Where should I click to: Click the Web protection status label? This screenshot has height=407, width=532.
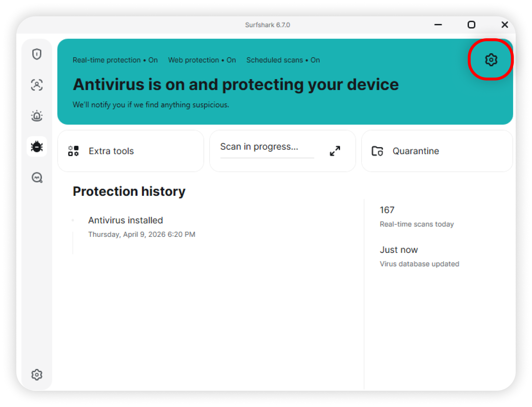pos(202,60)
